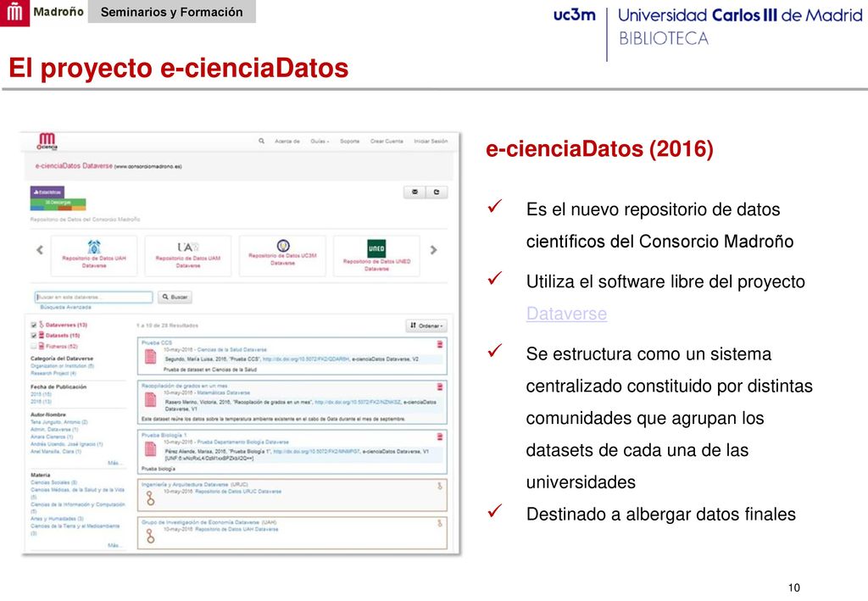Viewport: 868px width, 601px height.
Task: Click the Dataverses tree icon in the facet list
Action: click(41, 325)
